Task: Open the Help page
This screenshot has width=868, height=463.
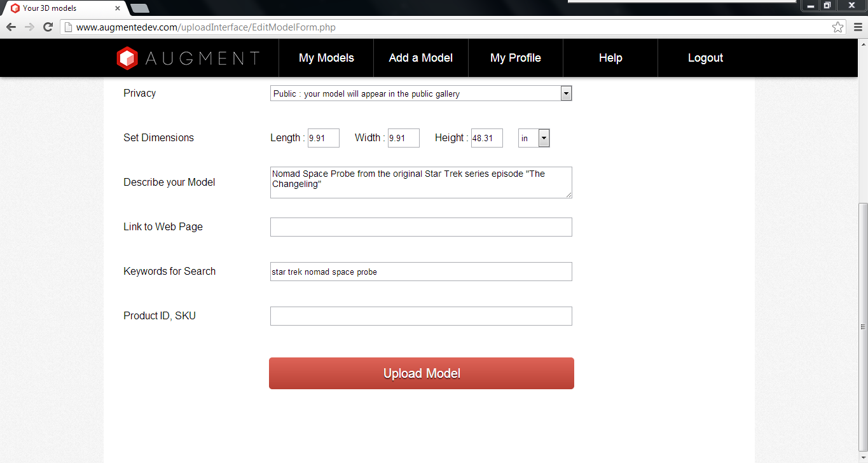Action: tap(610, 57)
